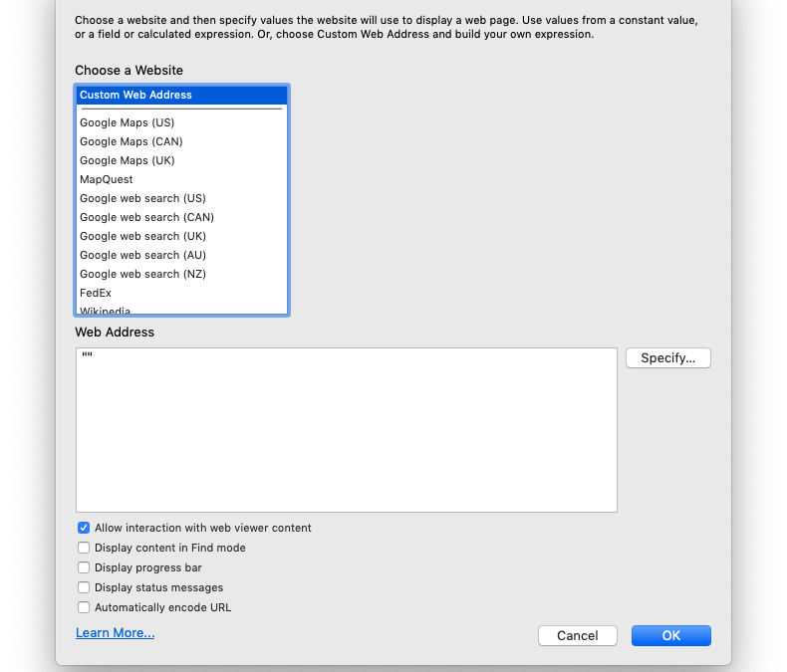The height and width of the screenshot is (672, 787).
Task: Pick Google Maps (UK) entry
Action: coord(181,161)
